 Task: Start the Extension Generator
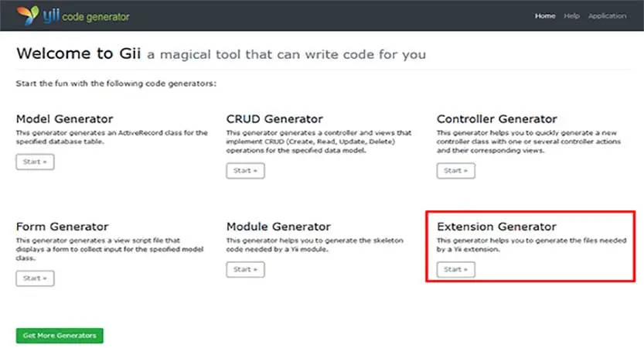click(455, 269)
